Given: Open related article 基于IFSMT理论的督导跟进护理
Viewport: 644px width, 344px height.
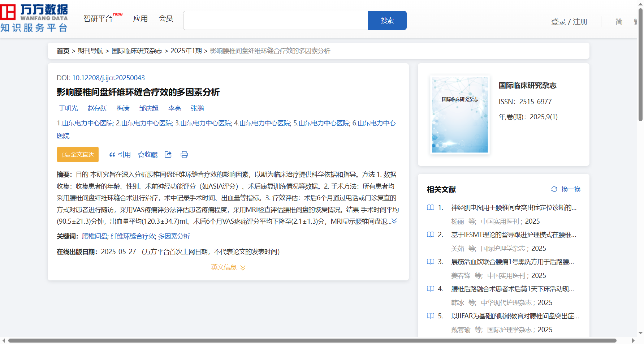Looking at the screenshot, I should [514, 235].
